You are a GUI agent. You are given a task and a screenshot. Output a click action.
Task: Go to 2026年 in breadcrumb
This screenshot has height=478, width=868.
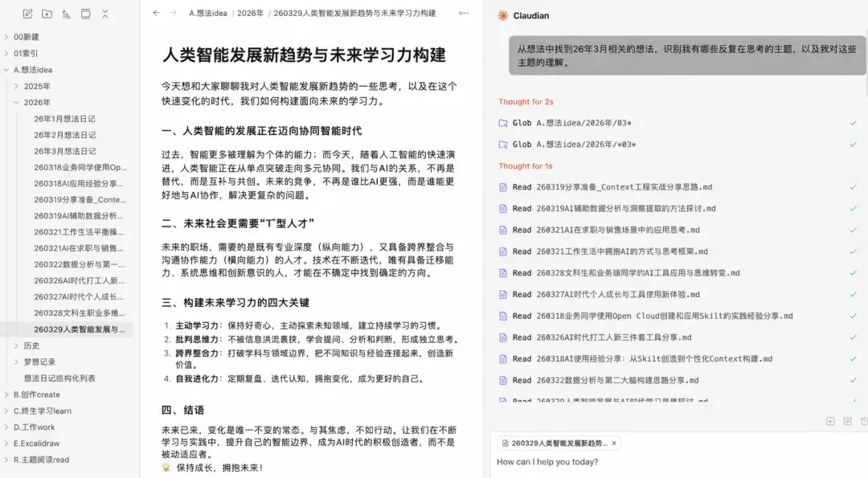[250, 14]
